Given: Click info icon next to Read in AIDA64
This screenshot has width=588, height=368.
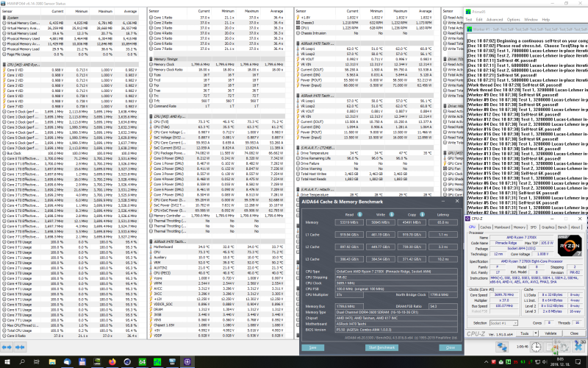Looking at the screenshot, I should pos(359,214).
